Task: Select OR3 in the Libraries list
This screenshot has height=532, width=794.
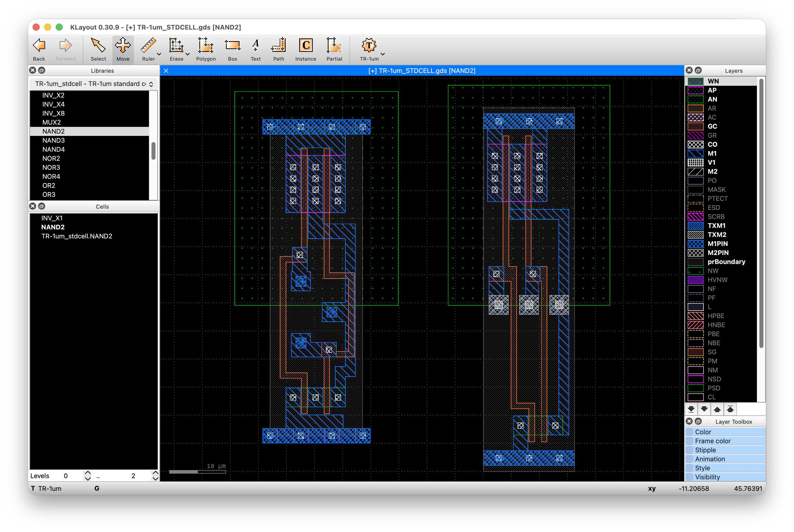Action: point(90,195)
